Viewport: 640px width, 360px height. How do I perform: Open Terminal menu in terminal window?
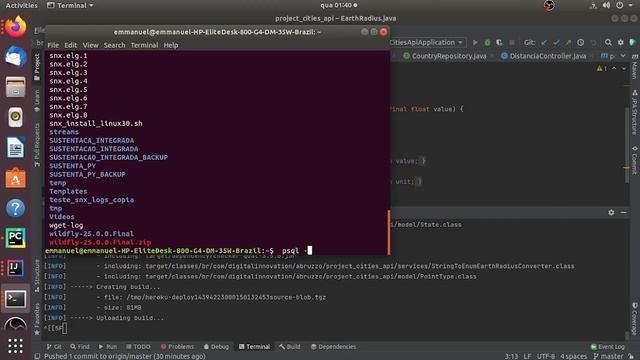144,45
